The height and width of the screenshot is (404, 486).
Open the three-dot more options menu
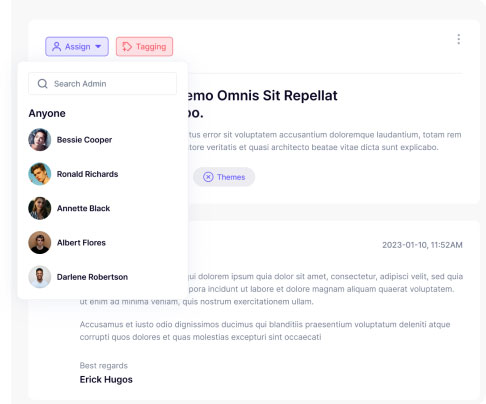[x=459, y=39]
